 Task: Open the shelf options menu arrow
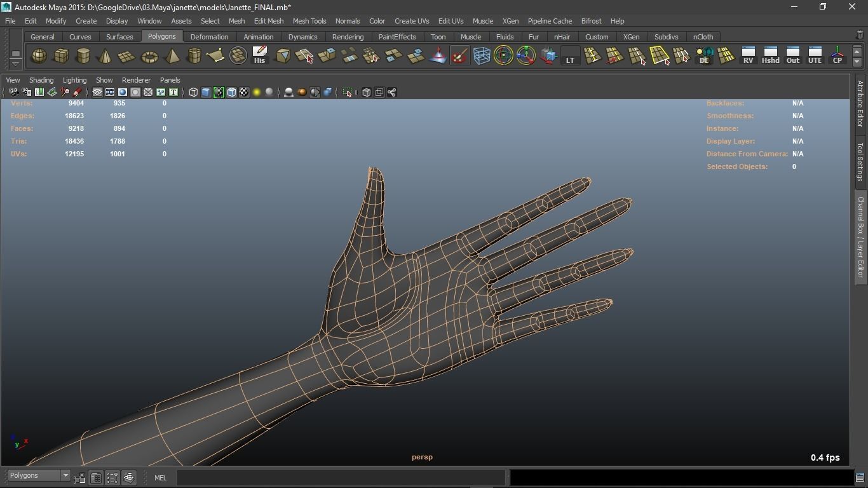coord(15,63)
